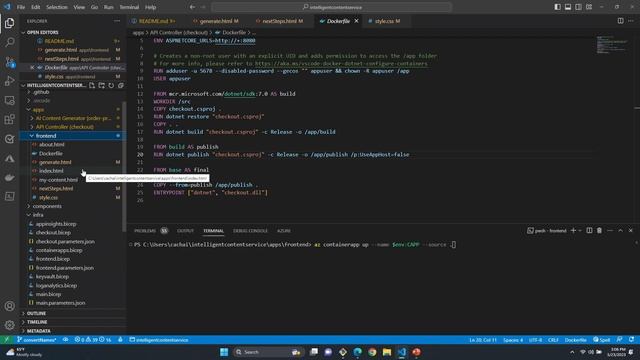Kill the terminal with trash icon
Screen dimensions: 640x360
tap(599, 231)
